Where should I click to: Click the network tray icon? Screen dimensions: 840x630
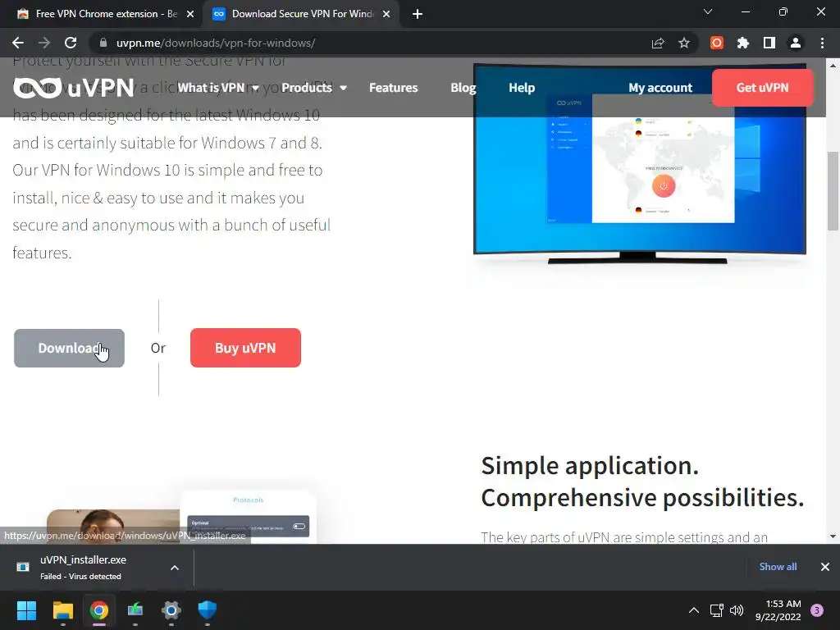click(716, 610)
